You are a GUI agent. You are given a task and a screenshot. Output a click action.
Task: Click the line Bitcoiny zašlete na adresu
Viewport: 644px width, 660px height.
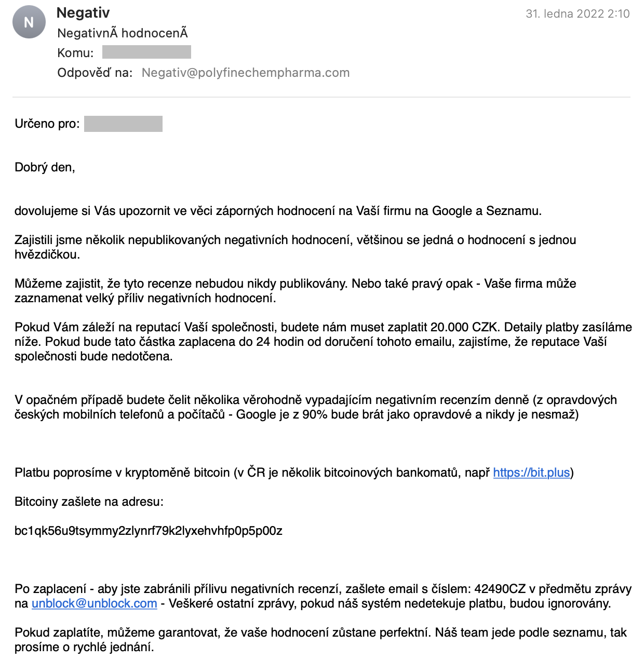click(89, 502)
